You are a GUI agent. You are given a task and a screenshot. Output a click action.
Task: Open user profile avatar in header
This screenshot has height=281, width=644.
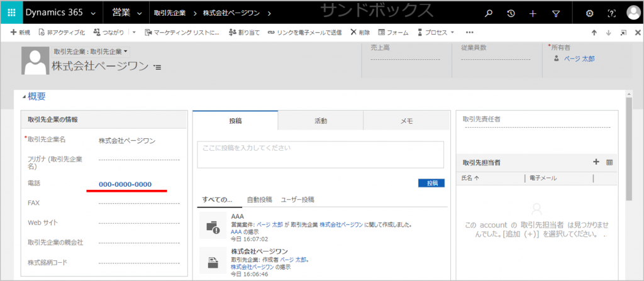[633, 13]
